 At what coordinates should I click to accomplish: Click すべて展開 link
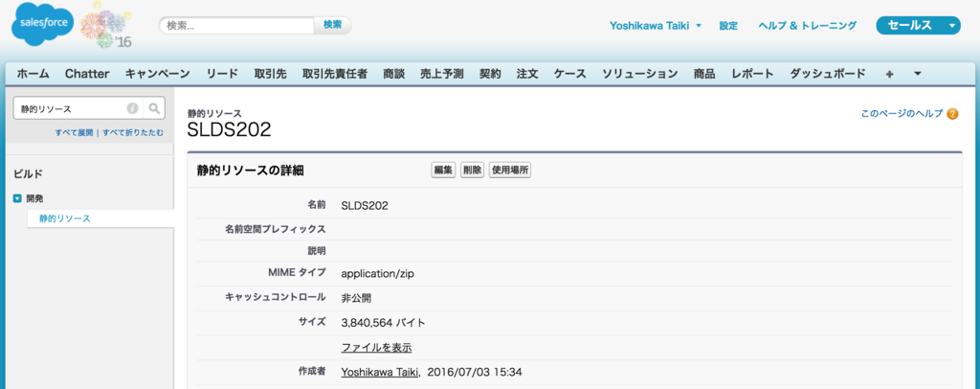(74, 132)
